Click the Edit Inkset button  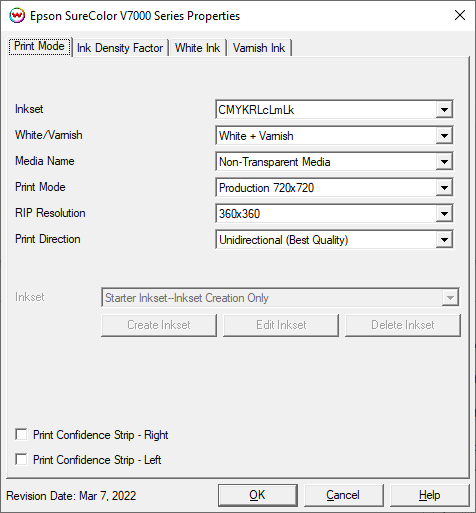281,325
